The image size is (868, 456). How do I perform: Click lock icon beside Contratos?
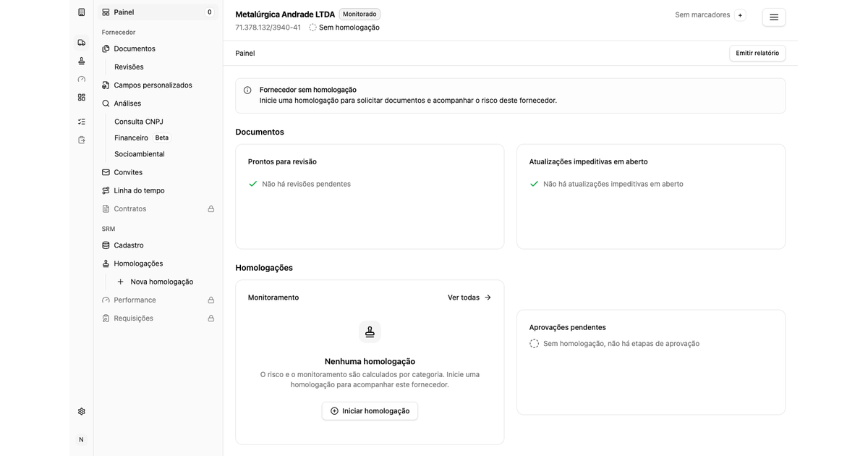click(x=211, y=209)
